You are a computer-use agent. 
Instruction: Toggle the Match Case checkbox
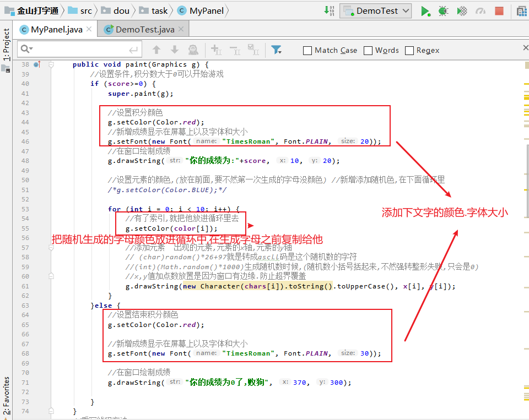(307, 51)
